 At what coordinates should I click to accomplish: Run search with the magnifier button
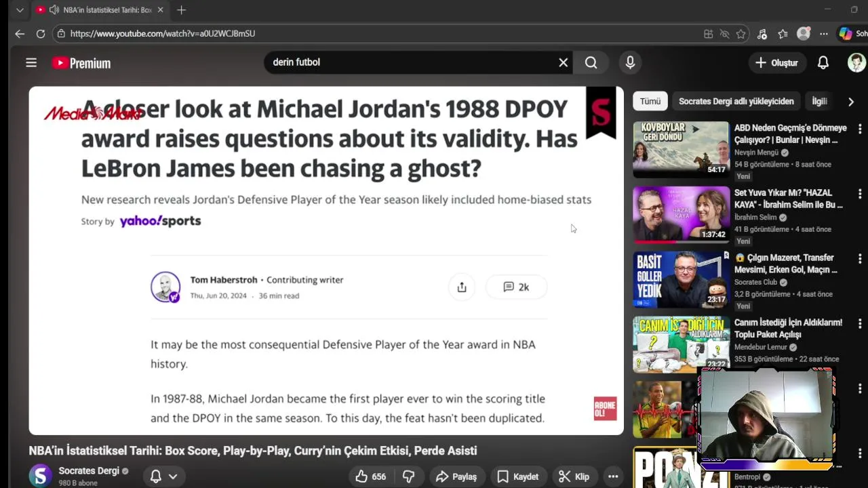(591, 62)
